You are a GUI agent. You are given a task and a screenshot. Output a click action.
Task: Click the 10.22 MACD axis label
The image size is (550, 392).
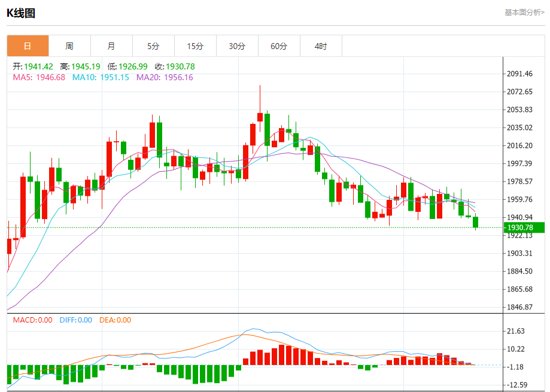(x=516, y=350)
